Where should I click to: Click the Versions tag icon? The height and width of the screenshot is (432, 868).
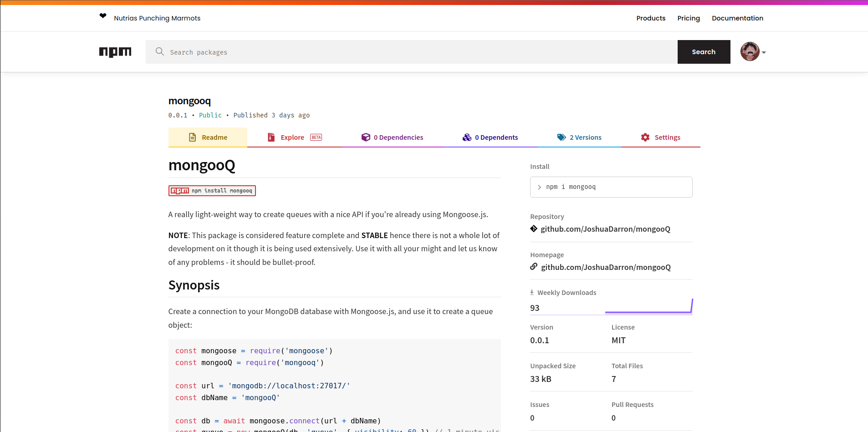point(562,137)
